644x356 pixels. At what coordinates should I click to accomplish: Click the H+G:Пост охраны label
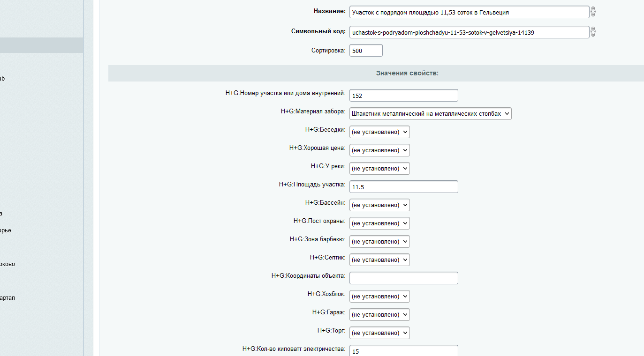pos(319,221)
